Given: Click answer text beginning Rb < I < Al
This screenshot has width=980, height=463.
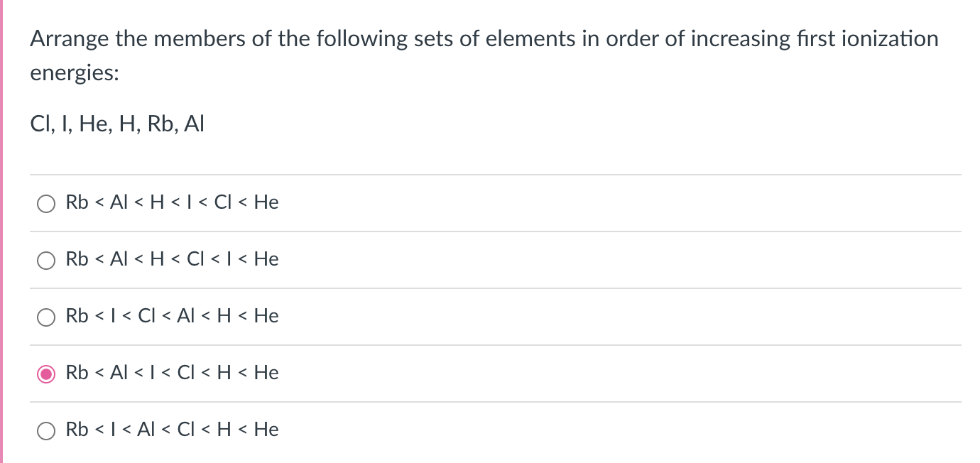Looking at the screenshot, I should 172,430.
